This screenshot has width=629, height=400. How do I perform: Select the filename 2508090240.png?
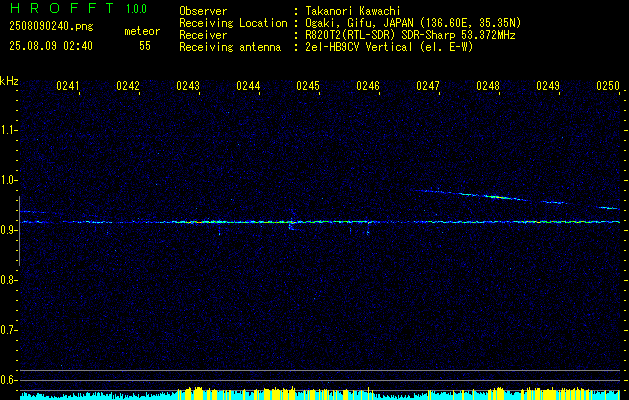click(x=51, y=27)
